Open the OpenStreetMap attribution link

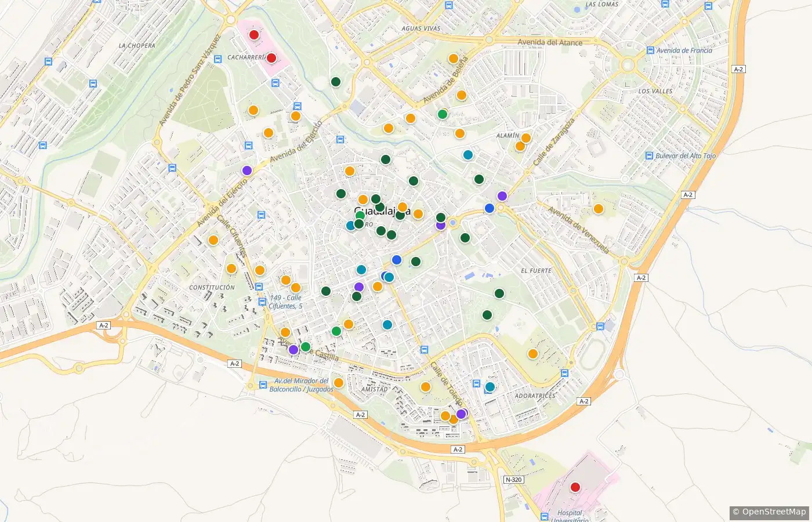pos(769,512)
